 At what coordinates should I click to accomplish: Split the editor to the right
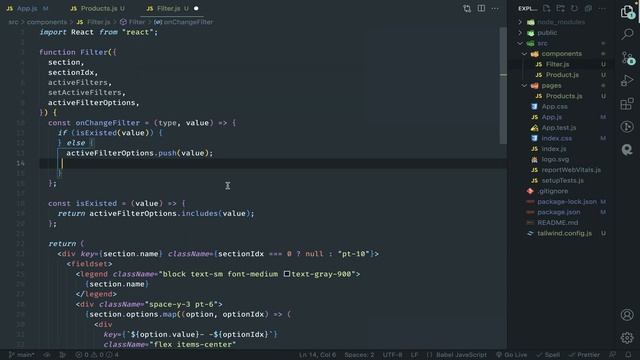point(481,9)
